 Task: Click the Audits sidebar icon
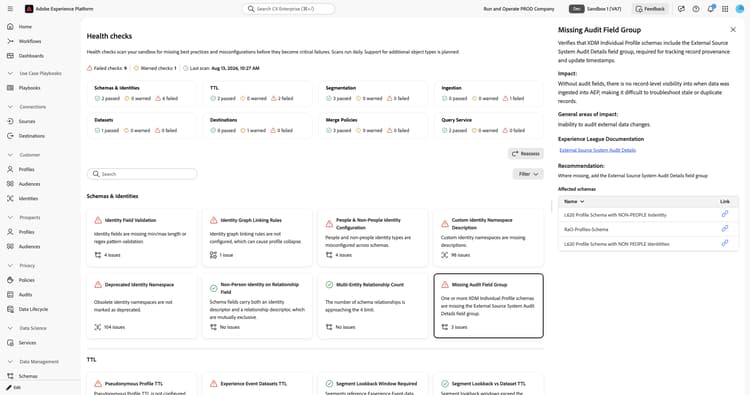pyautogui.click(x=10, y=295)
